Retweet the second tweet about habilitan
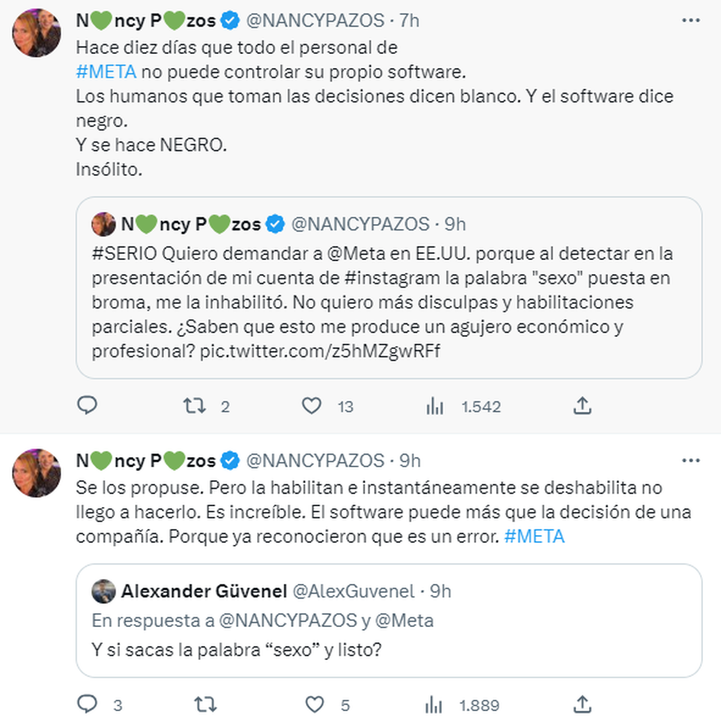 click(205, 704)
